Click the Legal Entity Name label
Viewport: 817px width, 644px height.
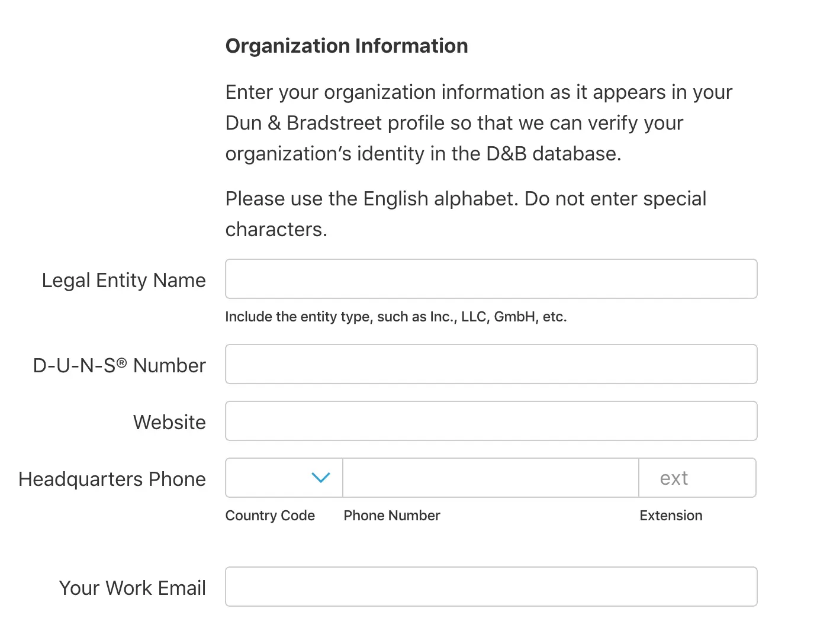coord(124,280)
